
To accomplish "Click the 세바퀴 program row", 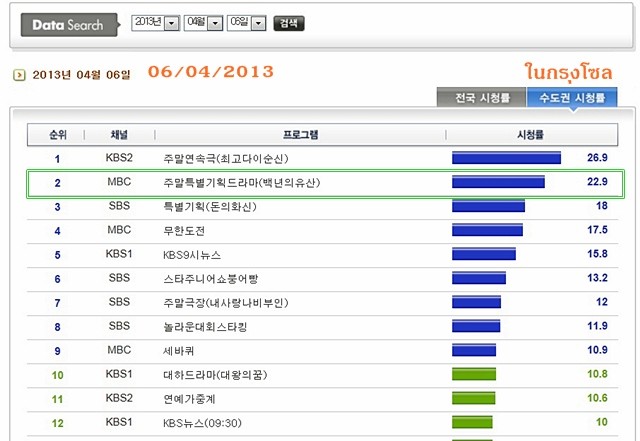I will tap(322, 352).
